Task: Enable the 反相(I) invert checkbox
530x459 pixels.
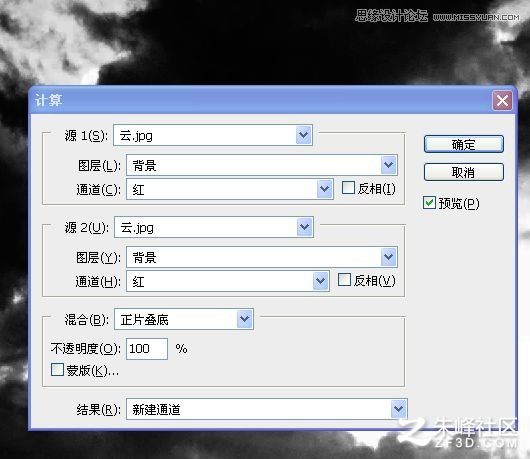Action: point(348,188)
